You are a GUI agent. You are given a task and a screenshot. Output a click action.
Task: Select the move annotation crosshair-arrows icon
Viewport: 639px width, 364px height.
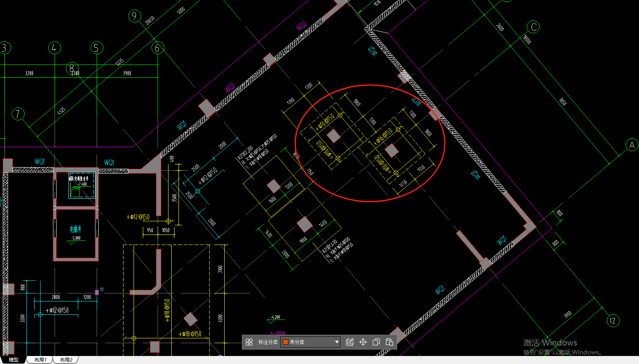[363, 342]
